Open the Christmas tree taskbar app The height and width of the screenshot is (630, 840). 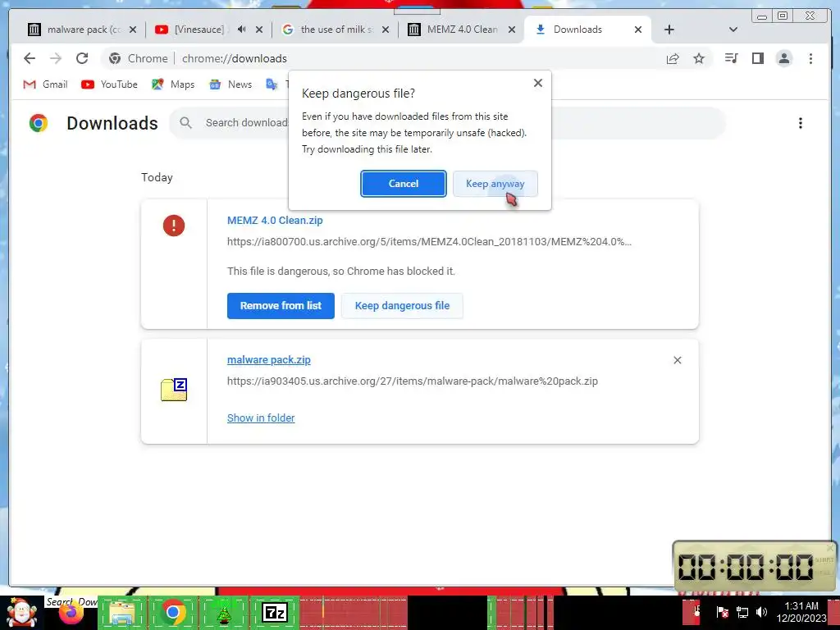pos(224,613)
